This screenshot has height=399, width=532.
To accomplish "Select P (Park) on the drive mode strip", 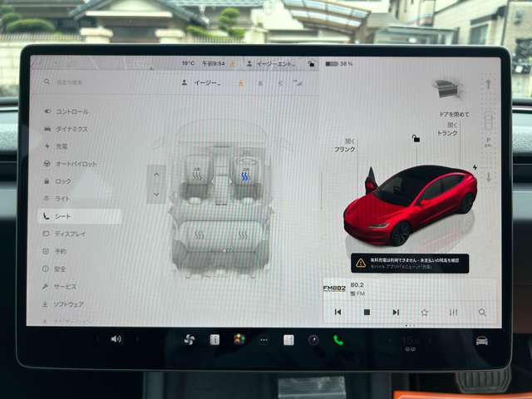I will (x=488, y=141).
